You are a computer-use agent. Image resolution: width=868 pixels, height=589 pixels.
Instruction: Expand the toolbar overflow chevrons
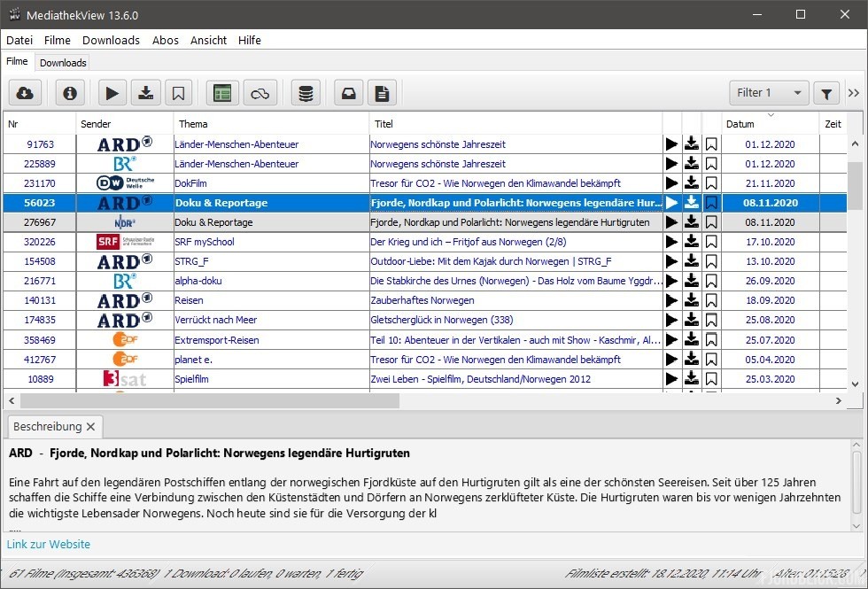click(x=854, y=93)
